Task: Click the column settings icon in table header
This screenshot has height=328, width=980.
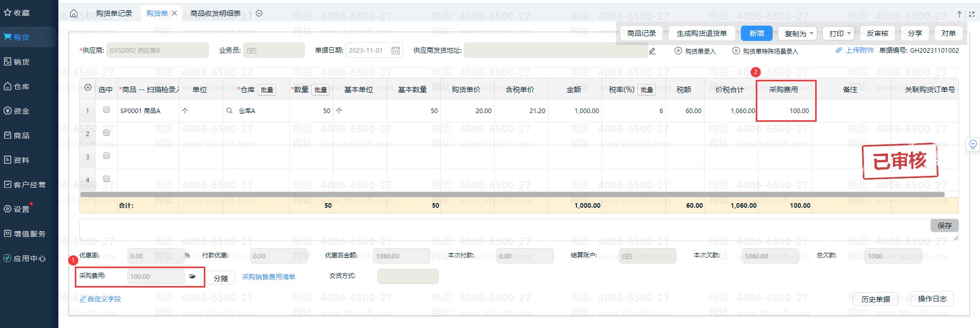Action: (x=88, y=88)
